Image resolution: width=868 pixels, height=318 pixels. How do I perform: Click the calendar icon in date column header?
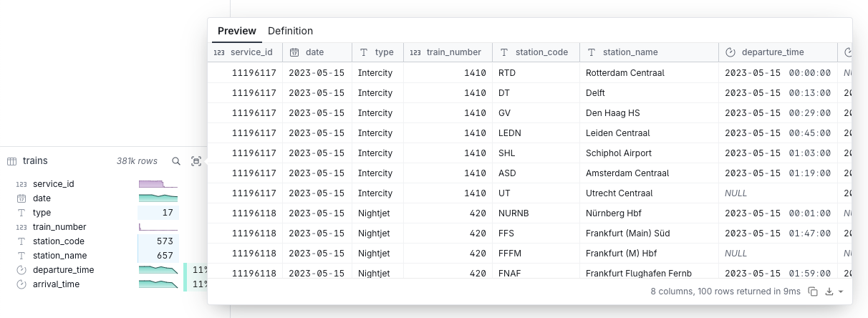click(x=294, y=52)
